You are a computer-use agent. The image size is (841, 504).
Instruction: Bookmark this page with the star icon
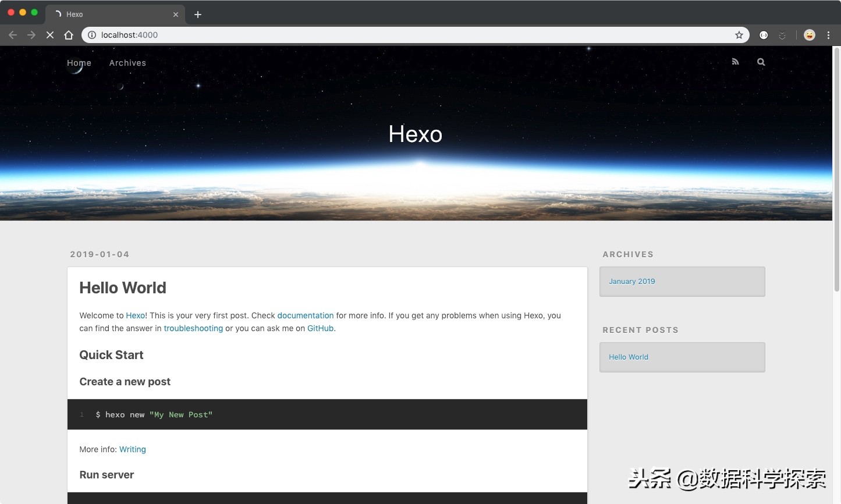[x=739, y=35]
